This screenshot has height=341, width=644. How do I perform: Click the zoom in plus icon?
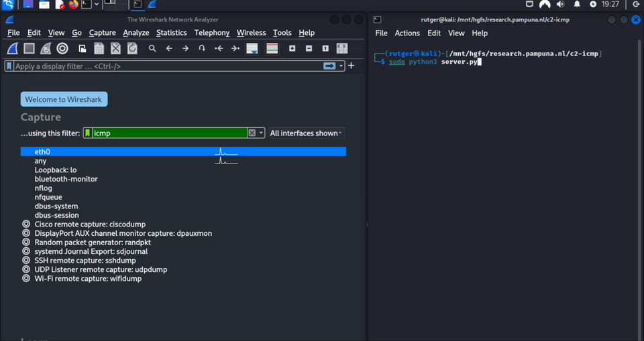pyautogui.click(x=292, y=48)
